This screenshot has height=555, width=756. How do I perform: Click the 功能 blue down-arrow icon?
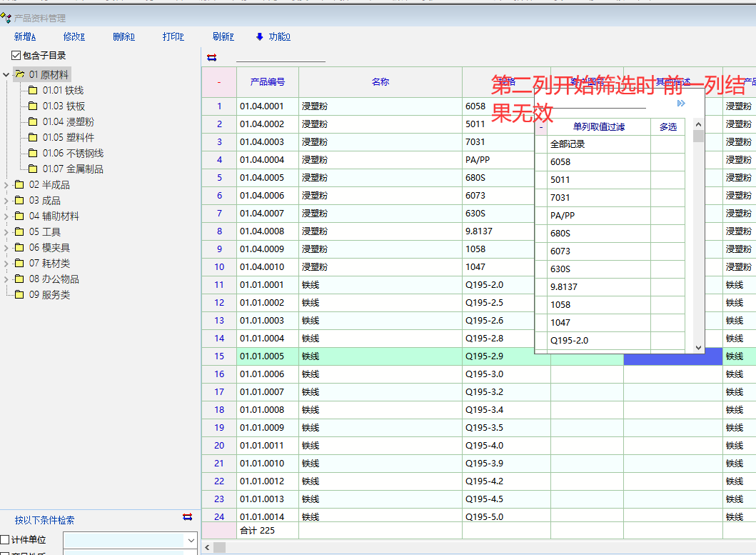[259, 36]
